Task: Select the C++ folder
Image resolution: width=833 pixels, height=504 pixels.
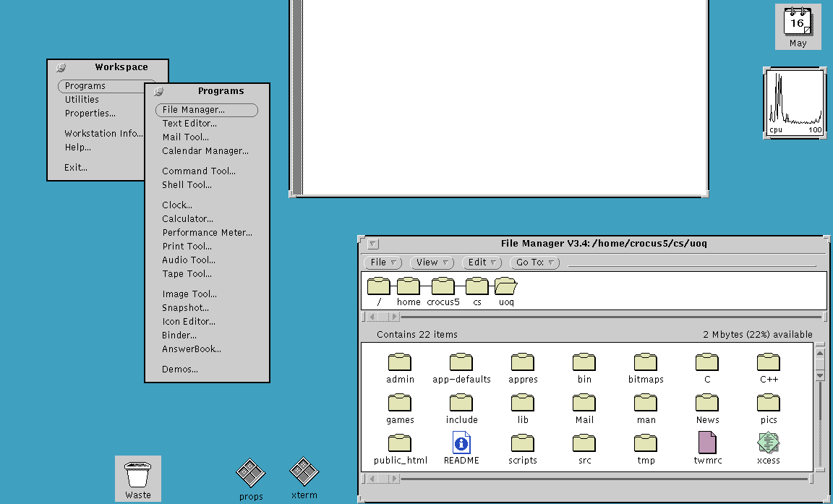Action: [769, 362]
